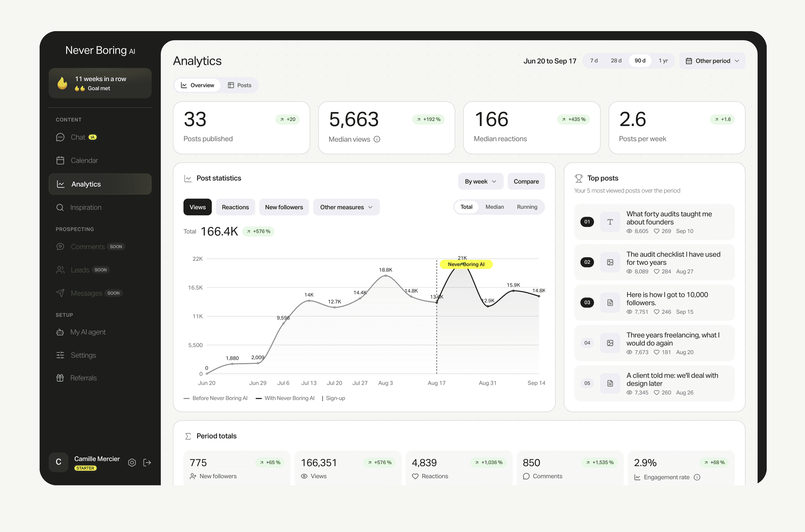Click the STARTER plan badge
The width and height of the screenshot is (805, 532).
point(86,468)
